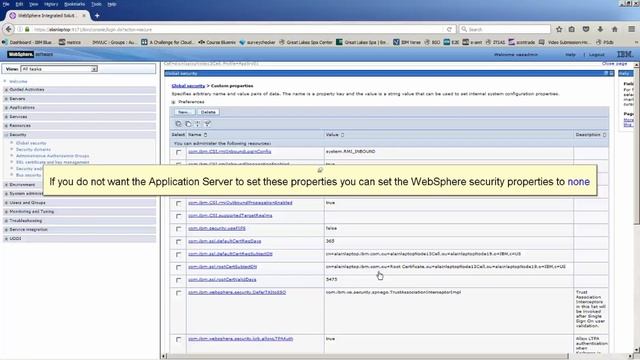This screenshot has width=640, height=360.
Task: Open the Tools menu
Action: (96, 4)
